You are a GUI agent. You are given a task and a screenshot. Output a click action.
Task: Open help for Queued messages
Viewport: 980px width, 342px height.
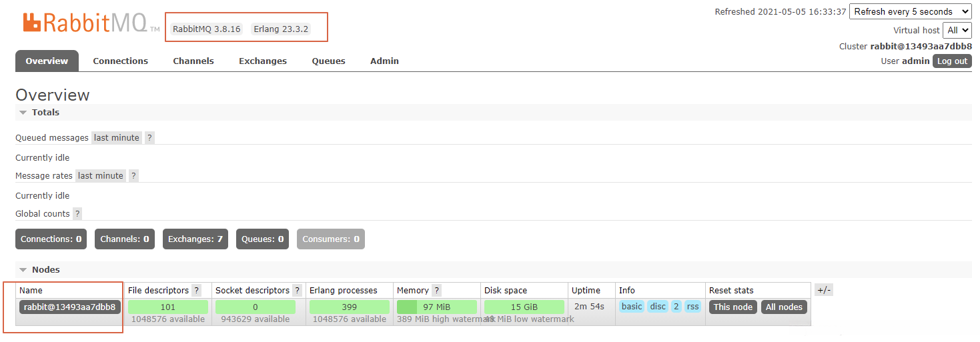pos(149,138)
